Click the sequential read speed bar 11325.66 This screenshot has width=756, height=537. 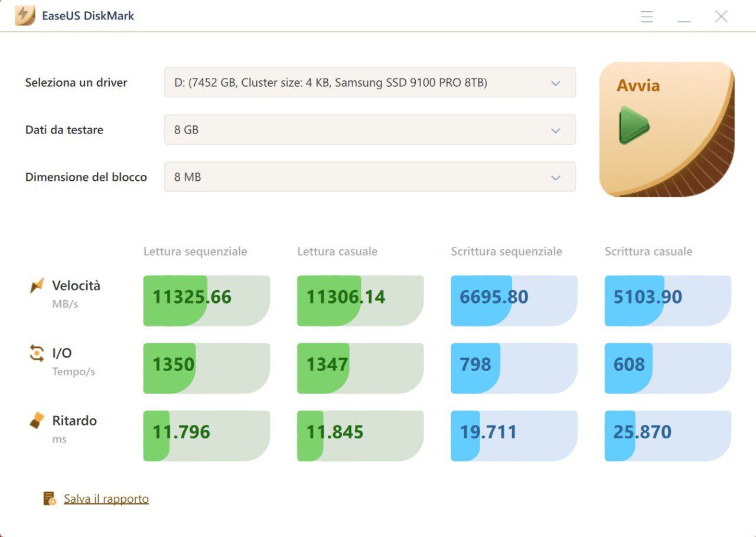tap(206, 301)
